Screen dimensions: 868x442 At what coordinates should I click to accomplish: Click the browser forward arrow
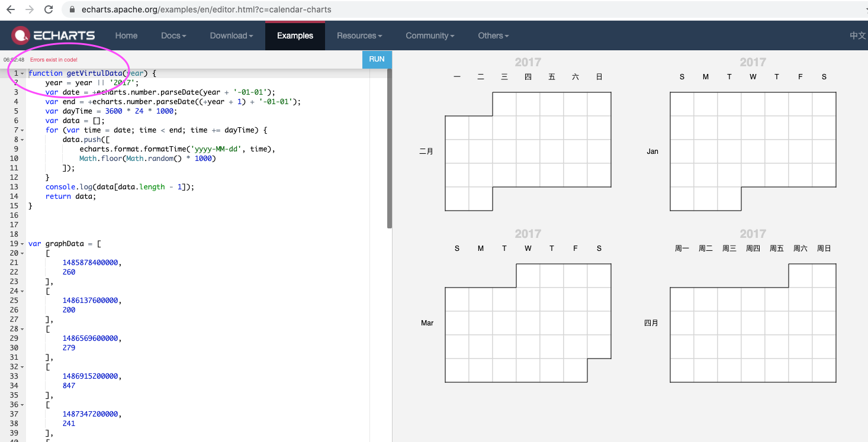point(30,9)
